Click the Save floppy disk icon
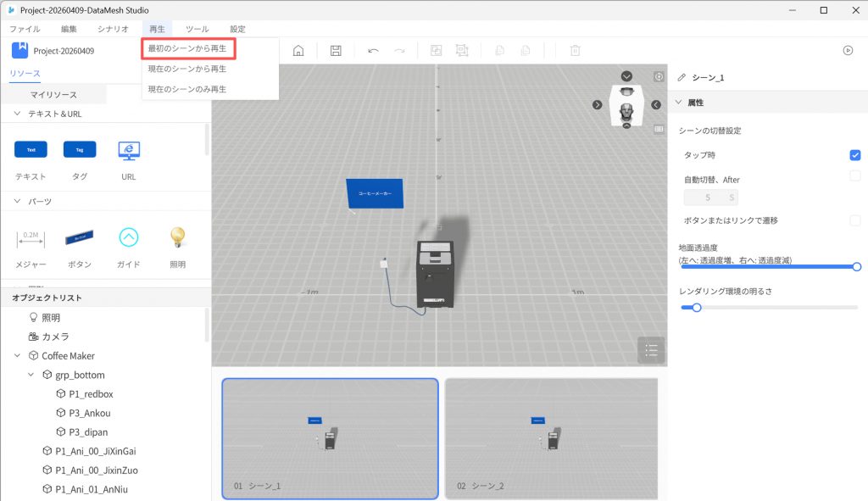The height and width of the screenshot is (501, 868). [336, 51]
